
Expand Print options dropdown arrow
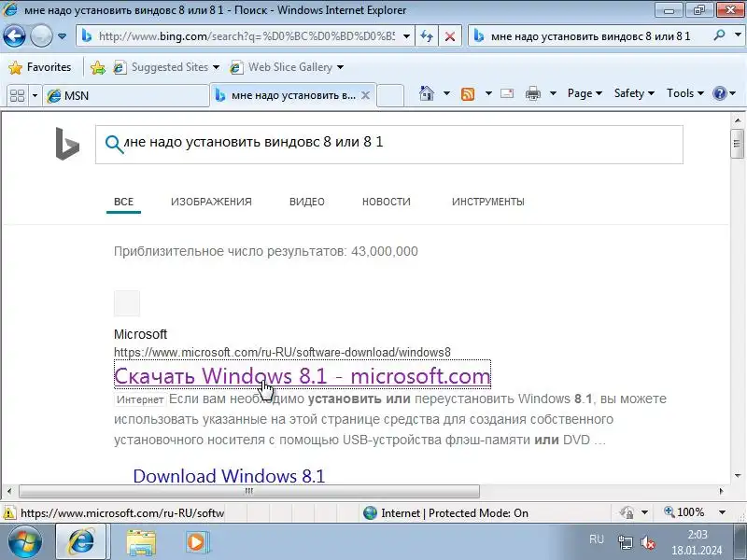click(553, 93)
